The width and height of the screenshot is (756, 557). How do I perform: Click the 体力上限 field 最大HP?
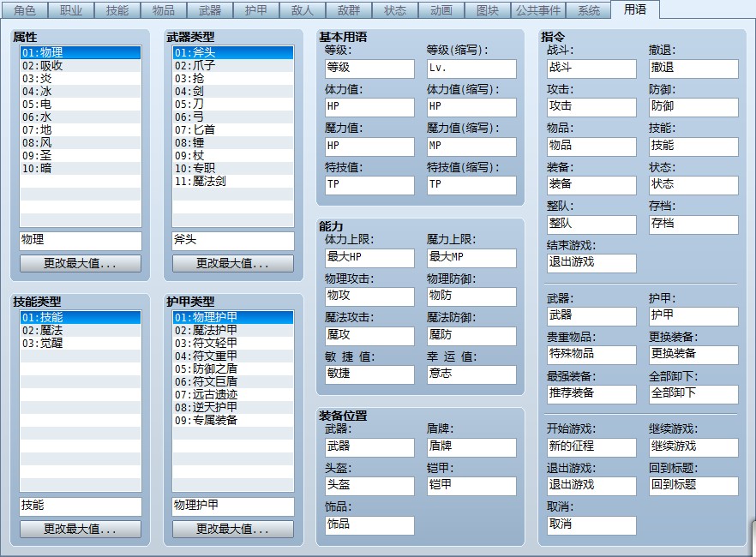click(x=369, y=258)
